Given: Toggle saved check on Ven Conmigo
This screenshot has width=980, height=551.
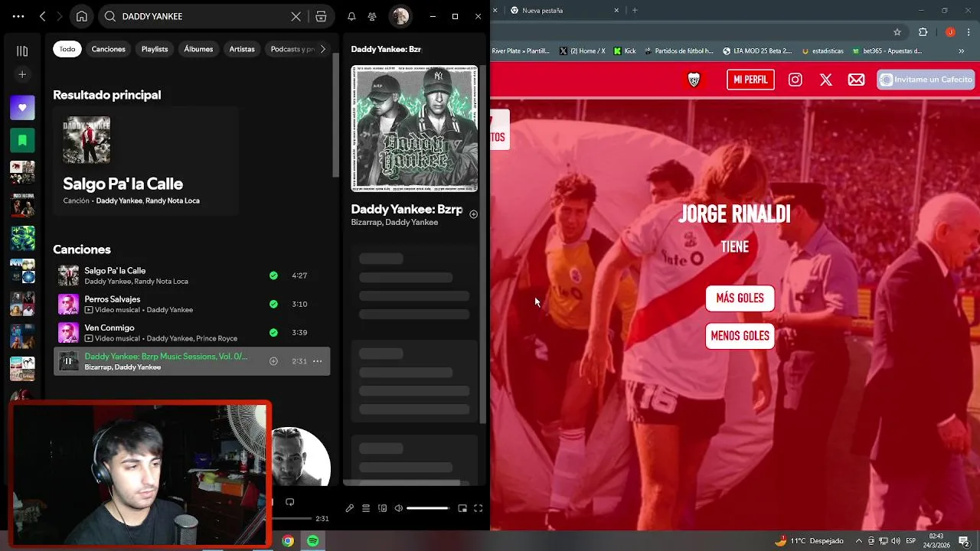Looking at the screenshot, I should [273, 332].
